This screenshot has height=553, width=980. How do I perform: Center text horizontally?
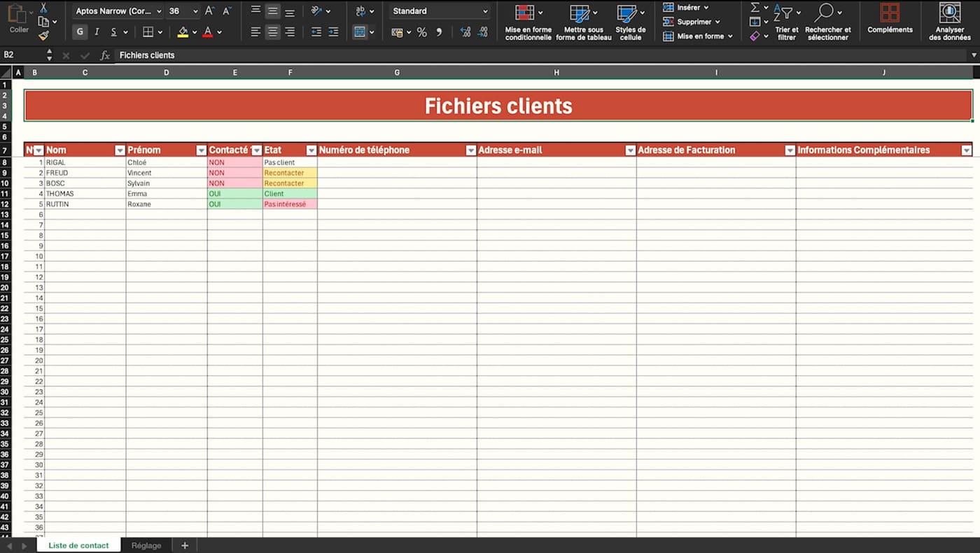pyautogui.click(x=272, y=31)
